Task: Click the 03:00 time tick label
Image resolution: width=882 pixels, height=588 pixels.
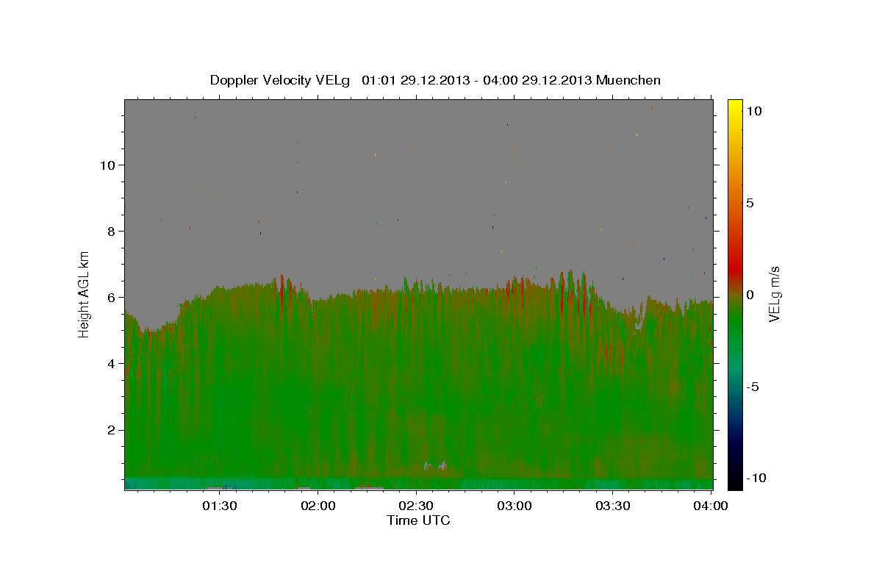Action: 514,506
